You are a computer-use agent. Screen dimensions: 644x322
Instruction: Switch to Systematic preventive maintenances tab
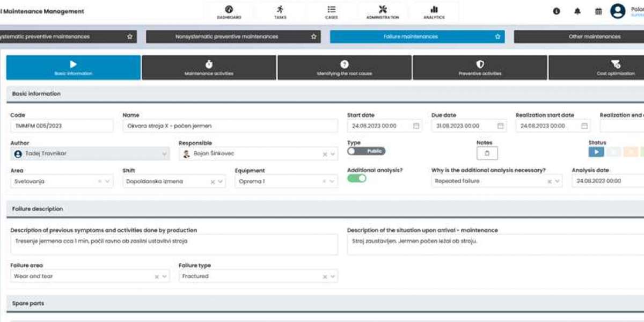[x=68, y=36]
